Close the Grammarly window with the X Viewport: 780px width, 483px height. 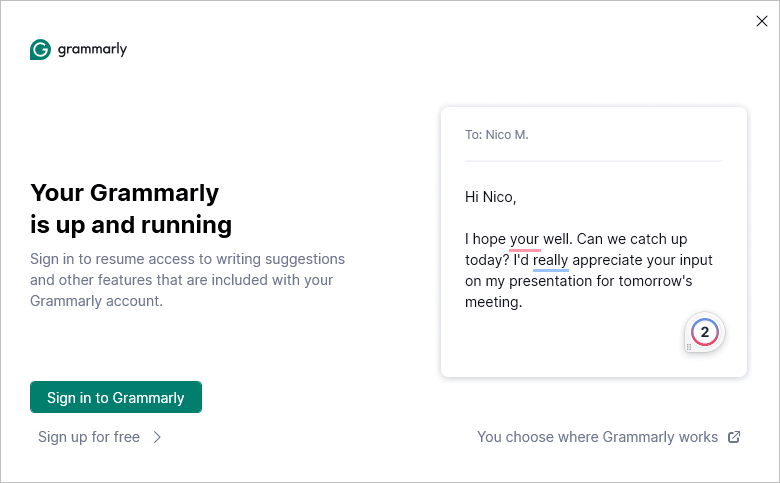coord(762,21)
